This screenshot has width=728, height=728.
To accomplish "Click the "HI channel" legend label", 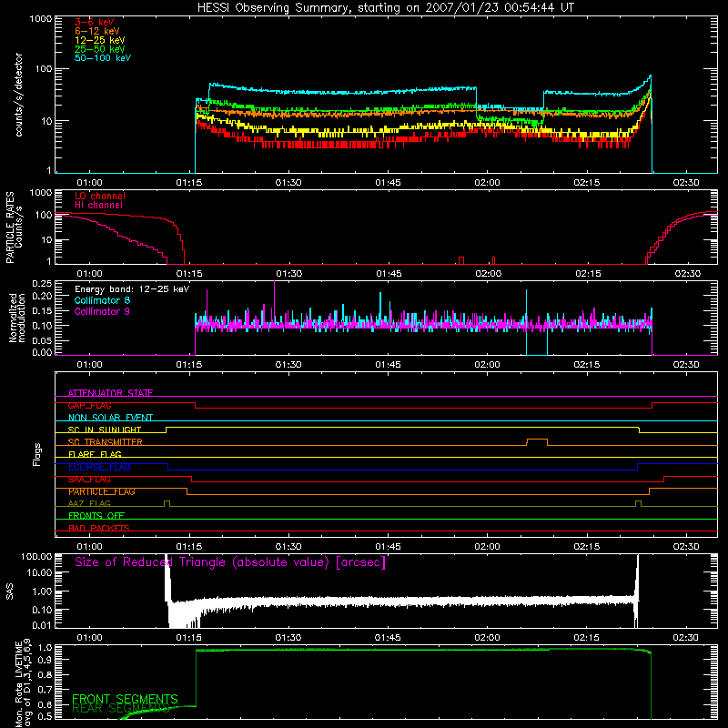I will 98,206.
